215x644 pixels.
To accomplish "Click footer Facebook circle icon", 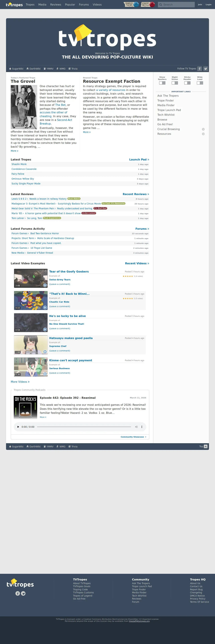I will (18, 593).
